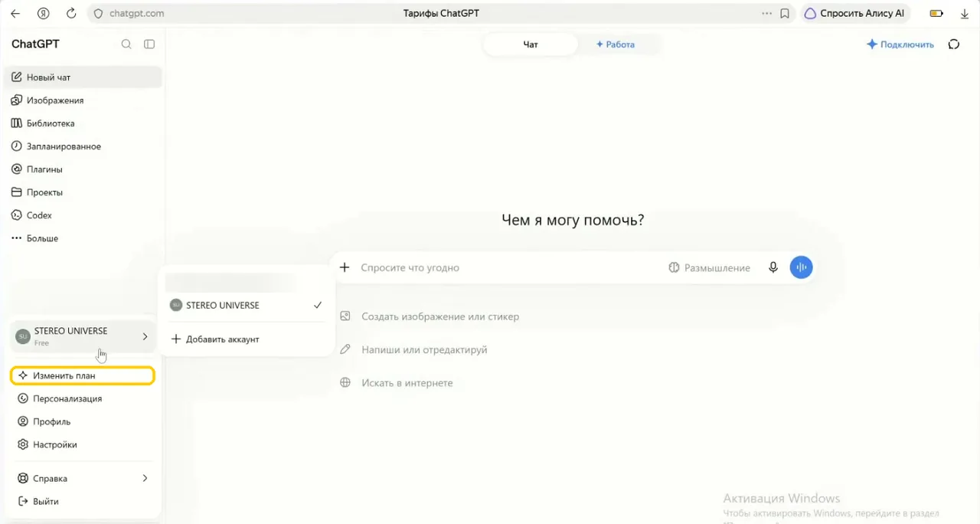Open Yandex home button in toolbar
This screenshot has width=980, height=524.
44,13
